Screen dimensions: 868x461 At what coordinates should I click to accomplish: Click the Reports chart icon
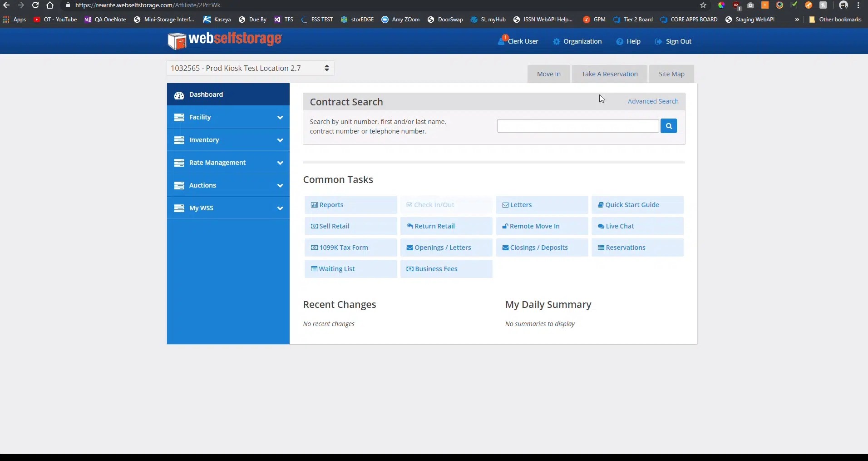click(315, 205)
